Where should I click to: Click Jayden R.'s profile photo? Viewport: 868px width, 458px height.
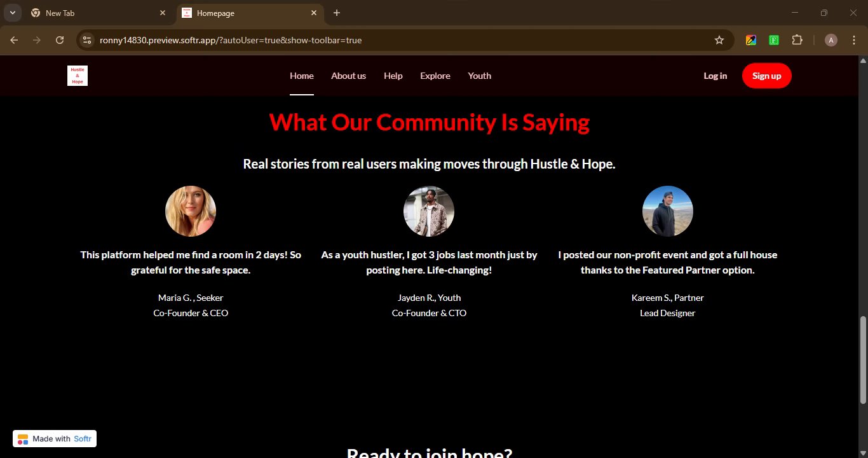tap(429, 211)
